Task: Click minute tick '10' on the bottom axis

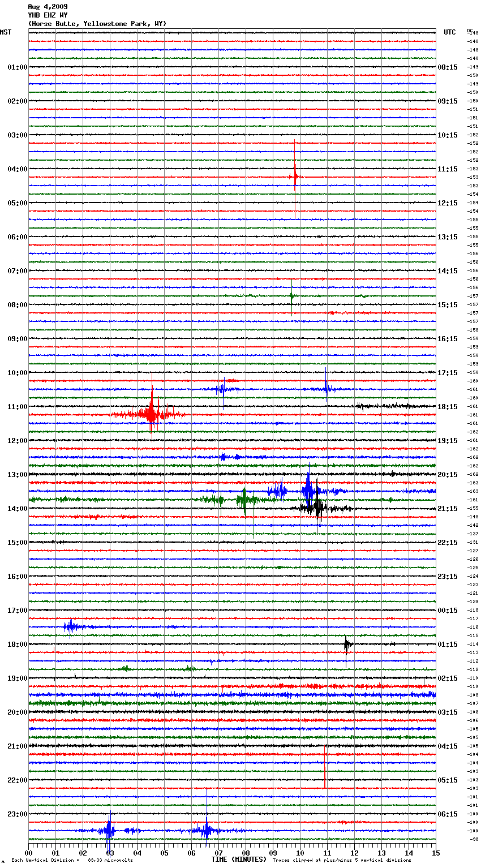Action: click(300, 853)
